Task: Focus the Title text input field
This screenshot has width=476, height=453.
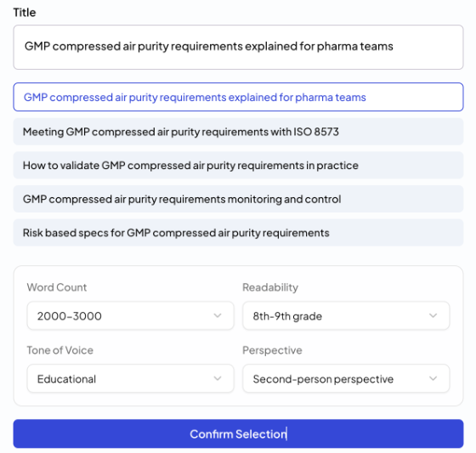Action: [x=238, y=48]
